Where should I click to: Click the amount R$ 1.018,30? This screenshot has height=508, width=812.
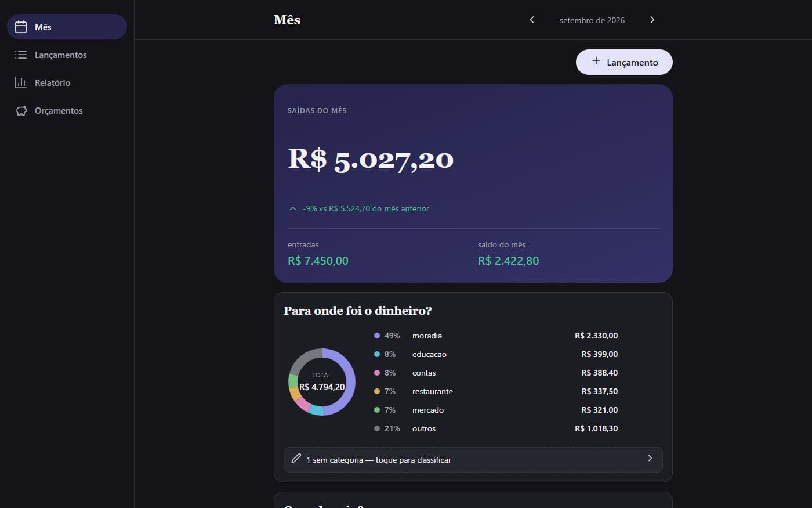point(596,428)
